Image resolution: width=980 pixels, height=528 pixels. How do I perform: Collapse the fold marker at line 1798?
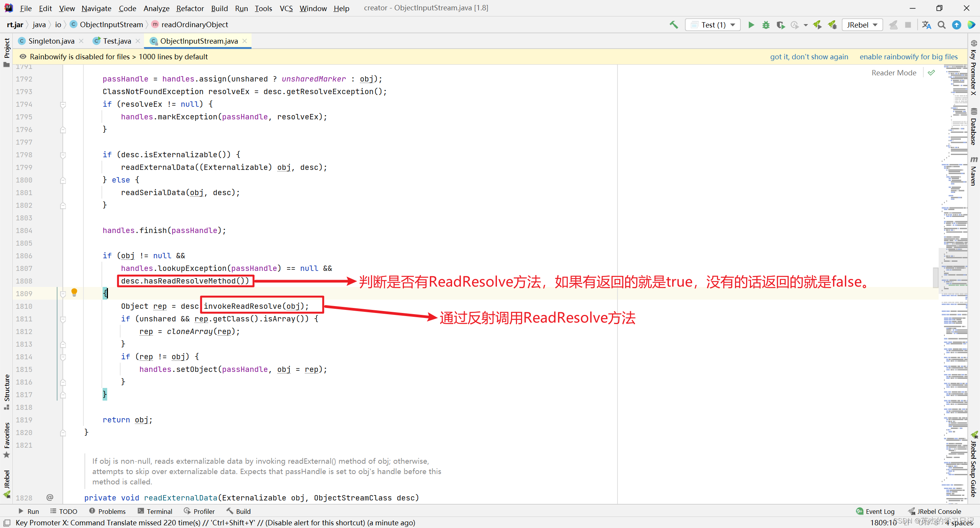coord(63,155)
